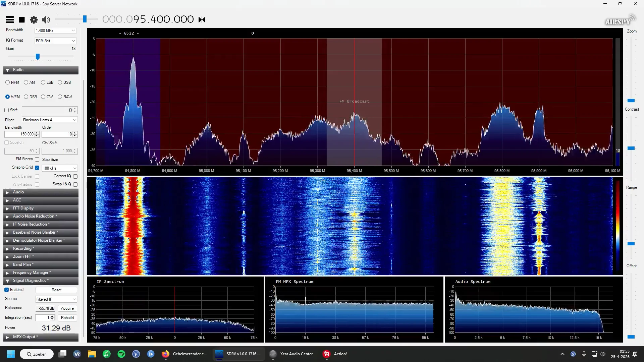Switch to Firefox Geheimezender window
This screenshot has height=362, width=644.
(184, 354)
